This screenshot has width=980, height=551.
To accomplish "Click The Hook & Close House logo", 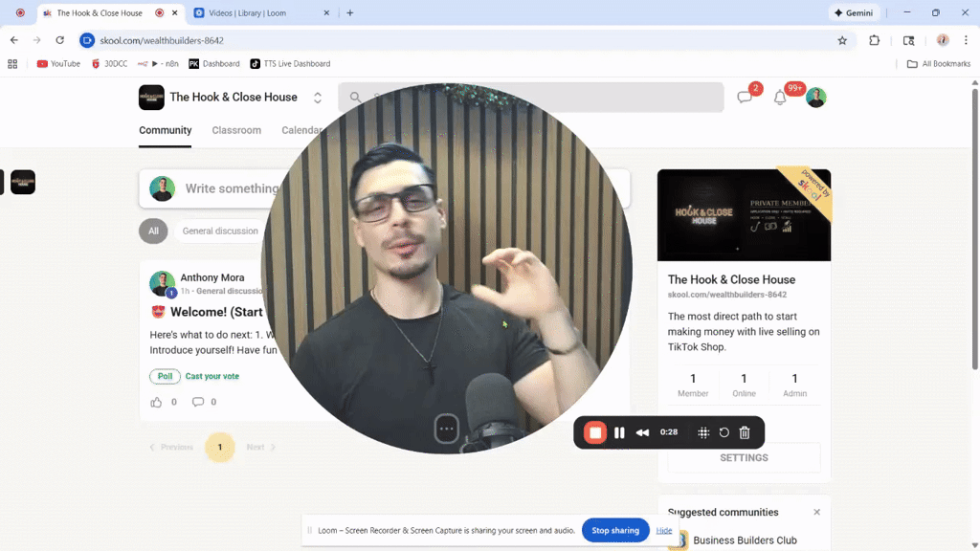I will (151, 98).
